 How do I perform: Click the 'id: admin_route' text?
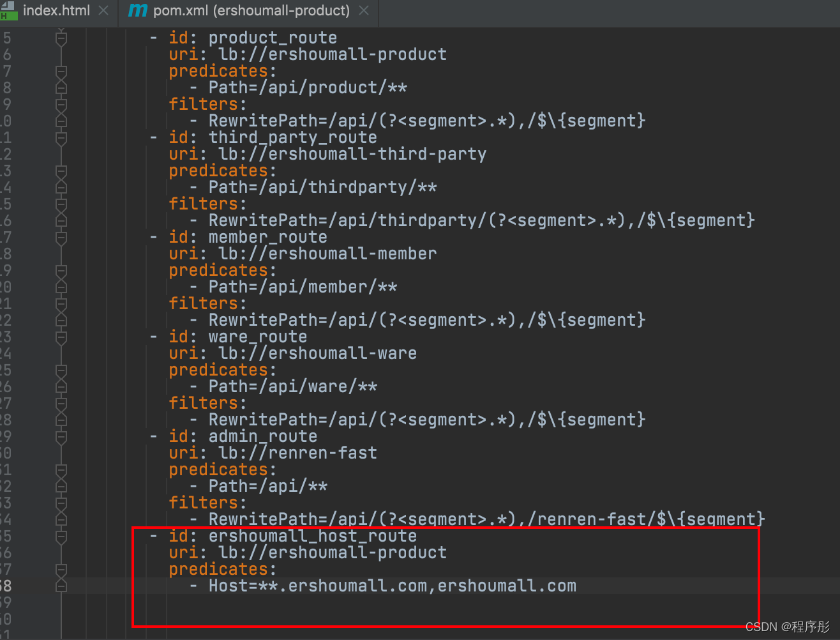click(x=243, y=437)
